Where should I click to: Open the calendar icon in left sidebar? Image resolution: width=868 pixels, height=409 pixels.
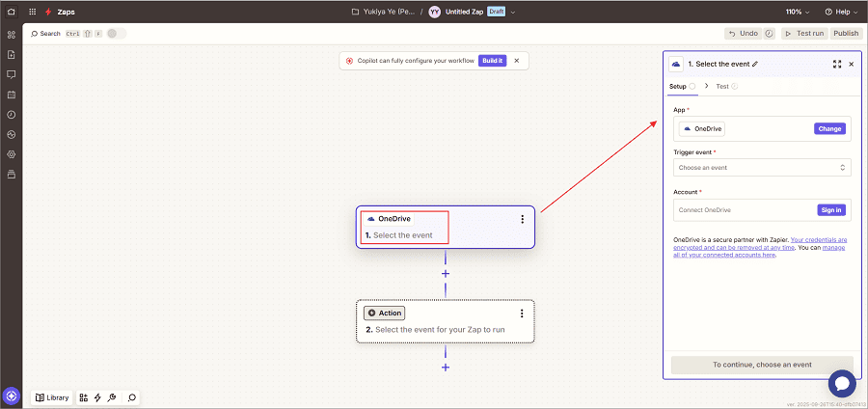coord(11,95)
